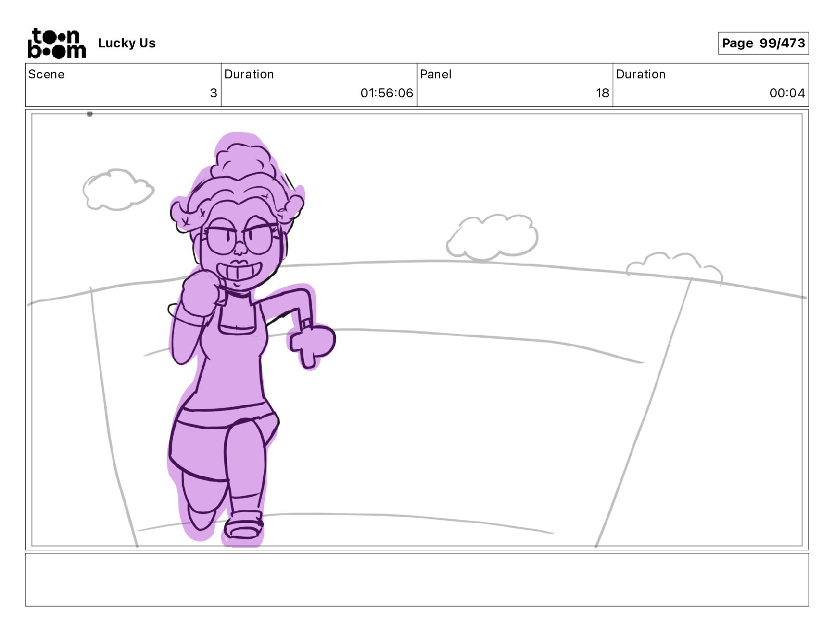Click the panel duration value '00:04'
The height and width of the screenshot is (644, 834).
click(x=787, y=93)
